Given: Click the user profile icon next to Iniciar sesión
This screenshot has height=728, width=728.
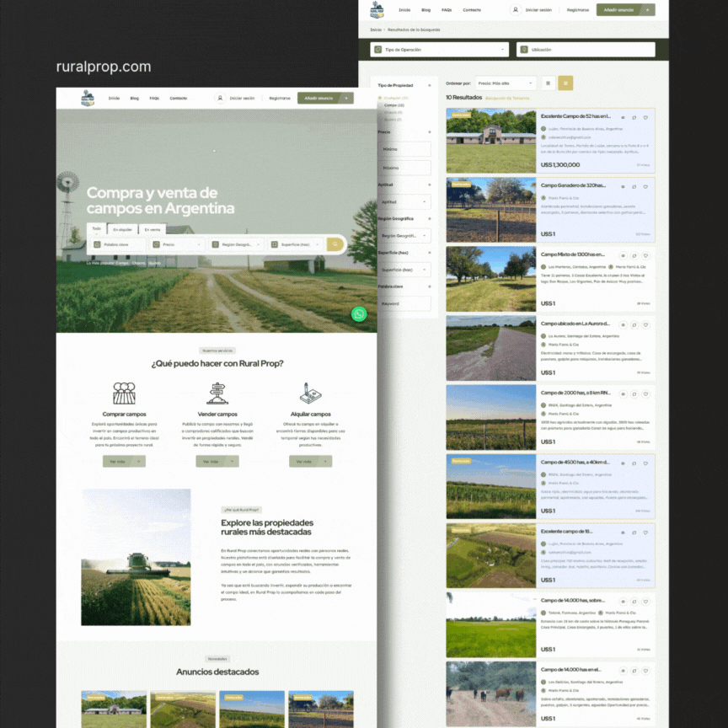Looking at the screenshot, I should point(515,9).
